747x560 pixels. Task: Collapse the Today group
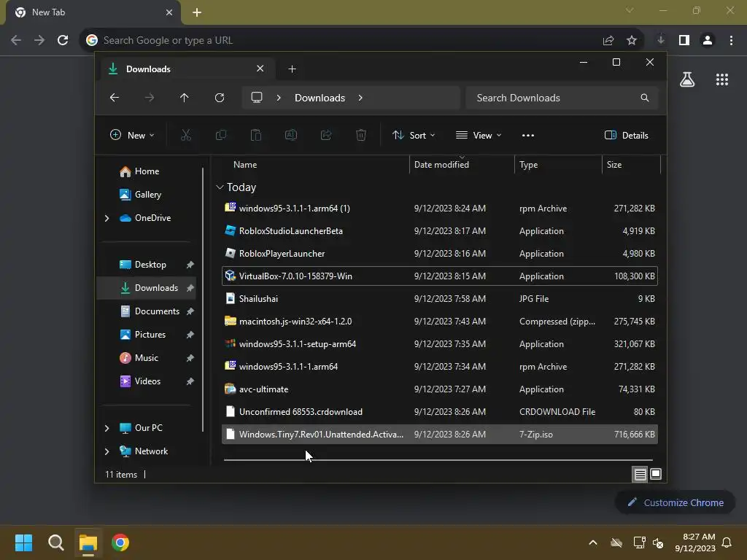(x=220, y=187)
